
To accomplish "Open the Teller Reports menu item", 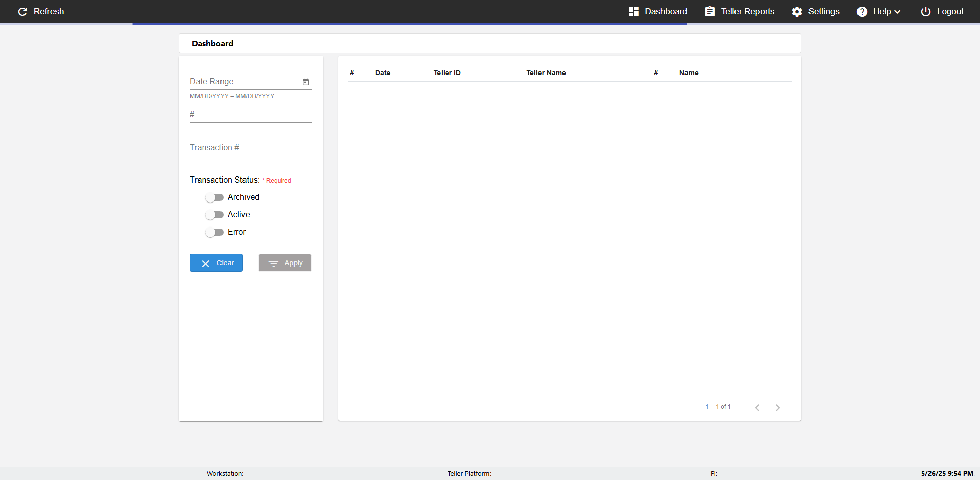I will click(x=740, y=12).
